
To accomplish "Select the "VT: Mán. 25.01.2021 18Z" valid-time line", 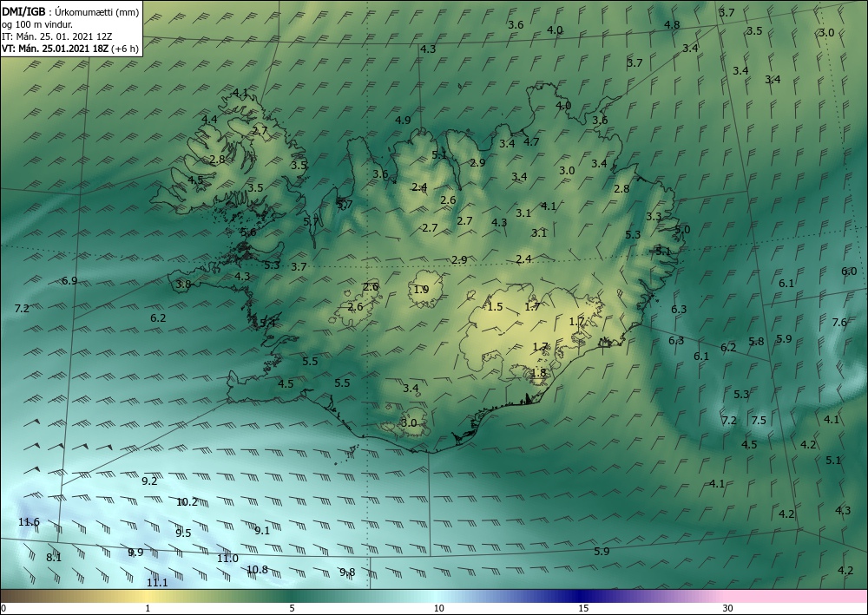I will (56, 48).
